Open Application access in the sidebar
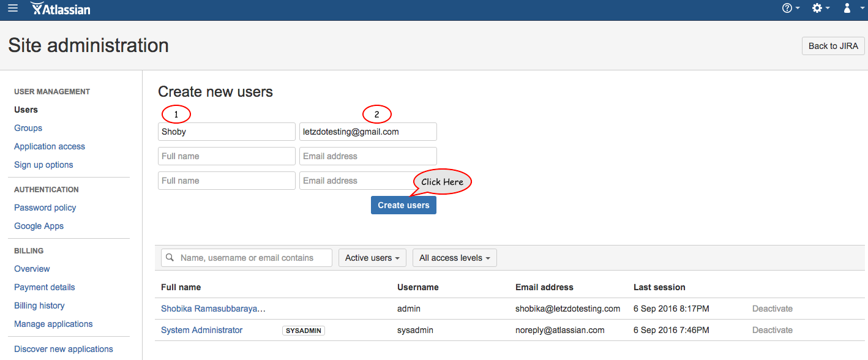Image resolution: width=868 pixels, height=360 pixels. [x=50, y=146]
